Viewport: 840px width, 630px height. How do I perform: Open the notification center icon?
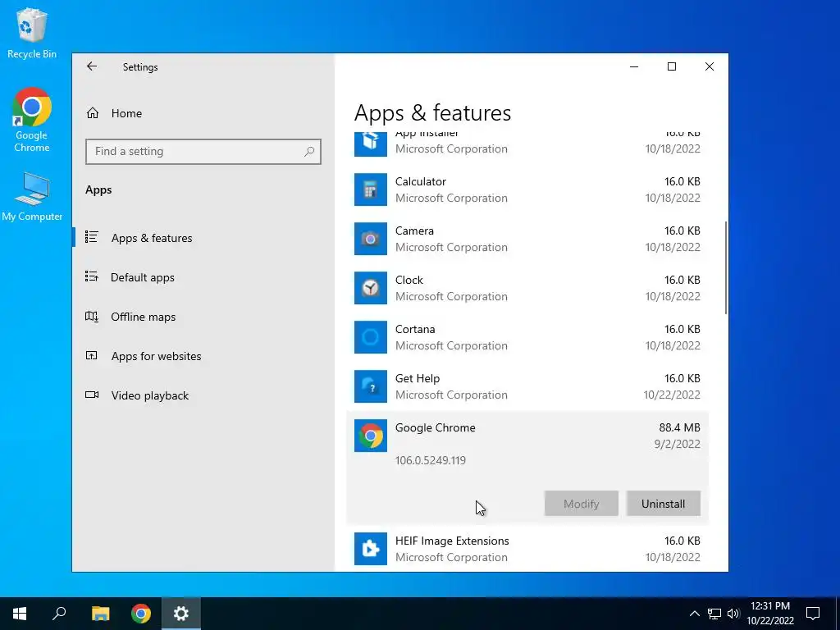tap(813, 614)
